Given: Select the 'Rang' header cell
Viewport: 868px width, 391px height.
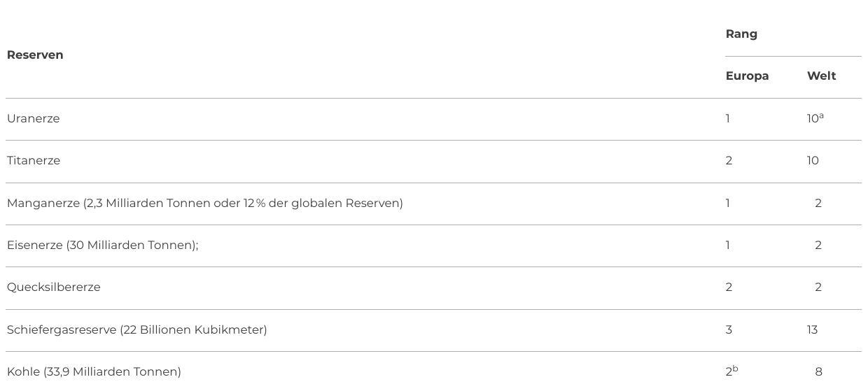Looking at the screenshot, I should [741, 34].
